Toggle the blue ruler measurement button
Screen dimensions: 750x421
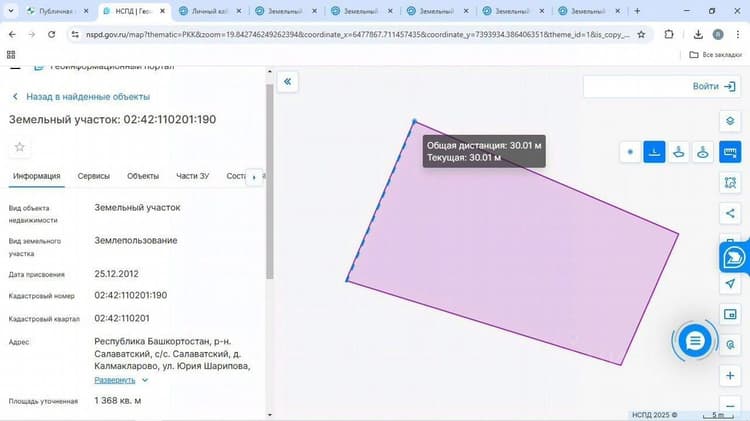(730, 152)
